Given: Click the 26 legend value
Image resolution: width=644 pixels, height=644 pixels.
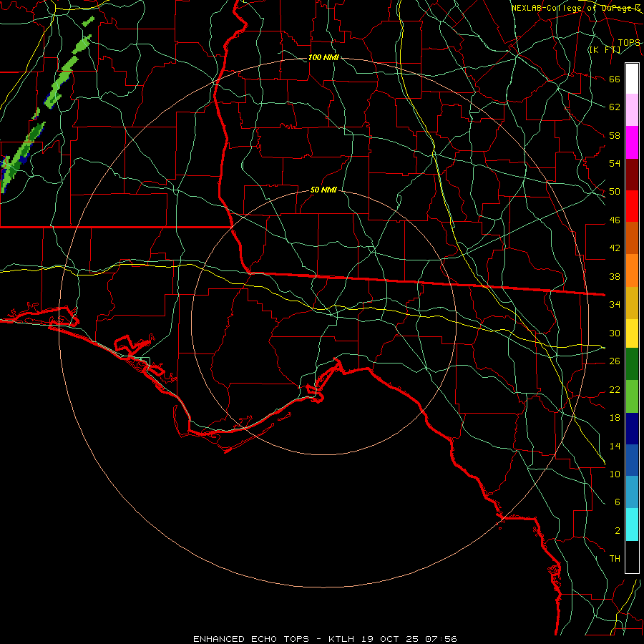Looking at the screenshot, I should (615, 361).
